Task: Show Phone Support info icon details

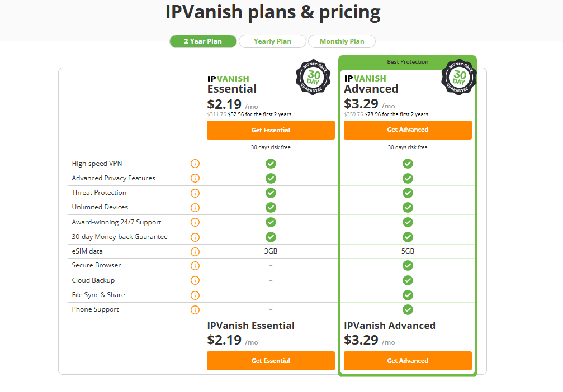Action: (x=195, y=310)
